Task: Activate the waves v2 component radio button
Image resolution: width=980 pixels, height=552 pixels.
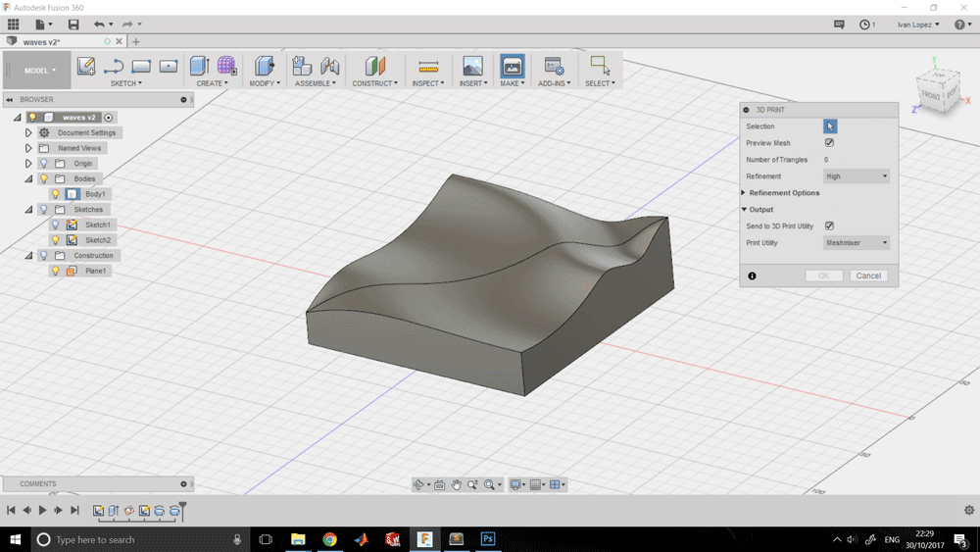Action: (109, 118)
